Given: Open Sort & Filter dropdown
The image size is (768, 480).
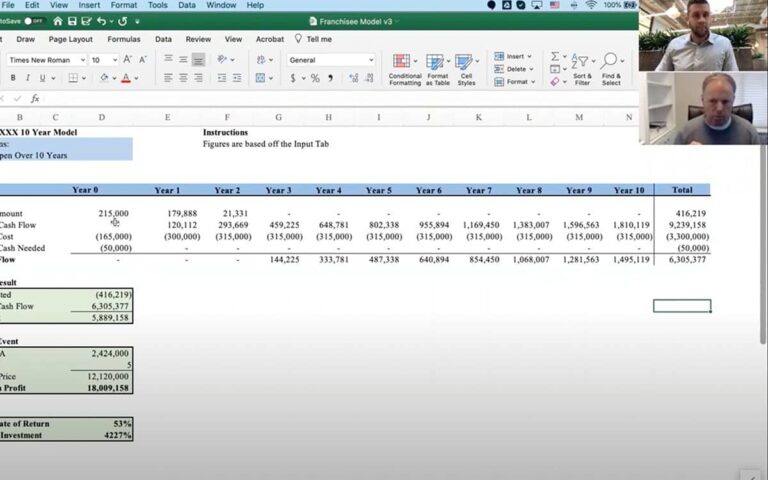Looking at the screenshot, I should click(582, 69).
